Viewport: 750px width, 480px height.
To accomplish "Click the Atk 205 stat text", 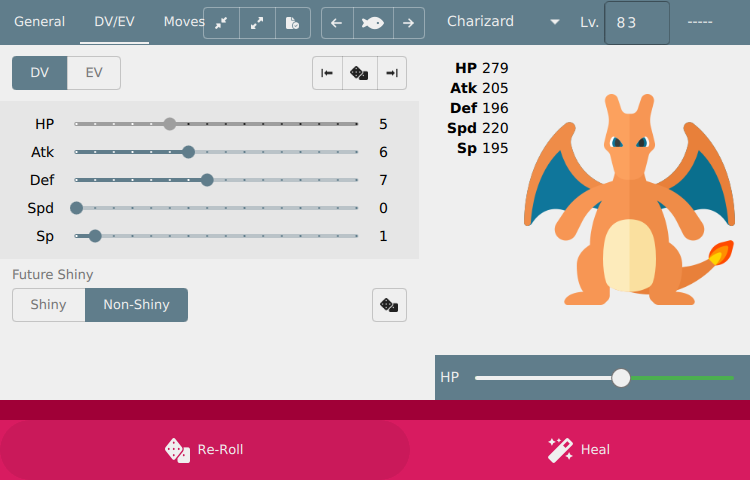I will point(479,88).
